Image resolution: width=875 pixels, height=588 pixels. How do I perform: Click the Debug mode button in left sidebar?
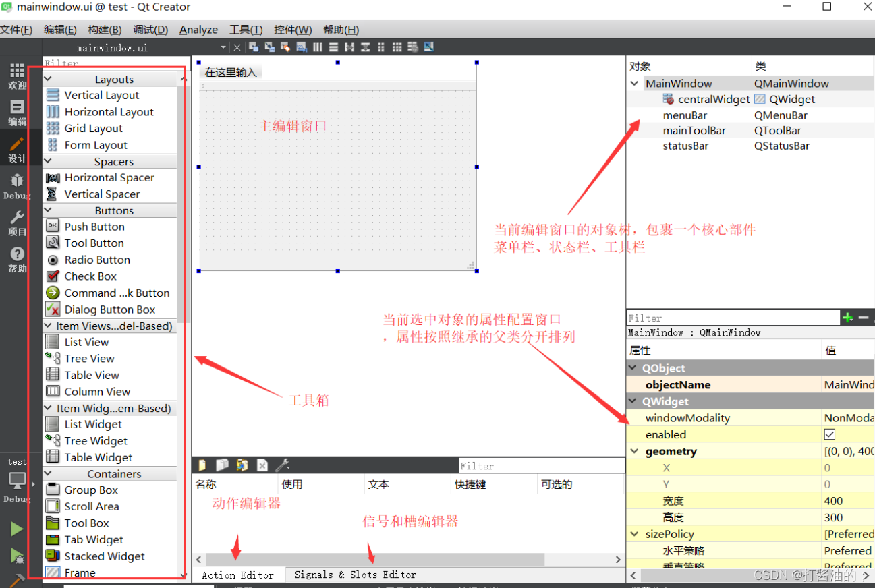[x=16, y=185]
